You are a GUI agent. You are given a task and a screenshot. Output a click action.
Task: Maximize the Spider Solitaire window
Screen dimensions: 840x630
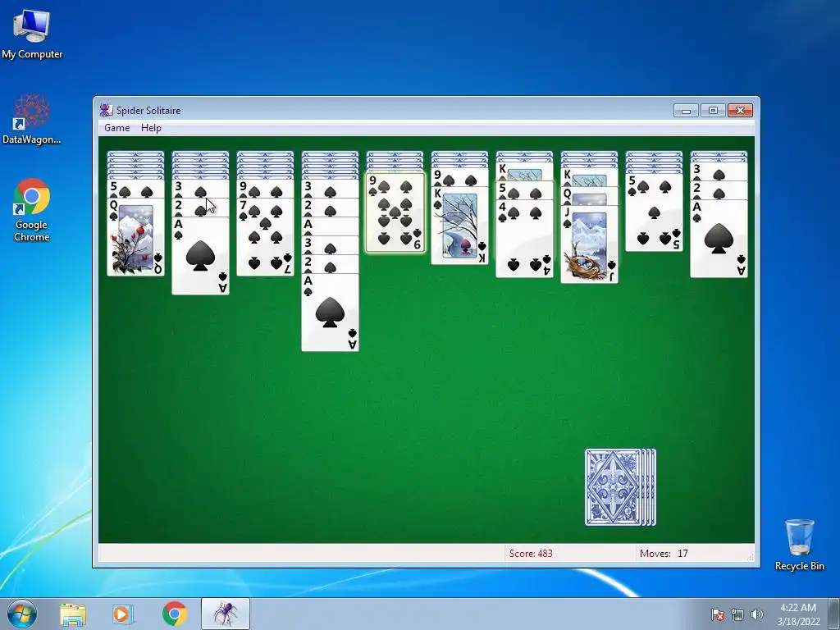pyautogui.click(x=713, y=111)
